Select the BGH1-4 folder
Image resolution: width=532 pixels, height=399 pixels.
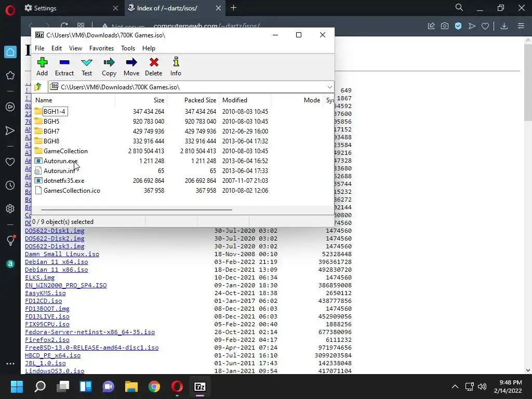pos(54,111)
